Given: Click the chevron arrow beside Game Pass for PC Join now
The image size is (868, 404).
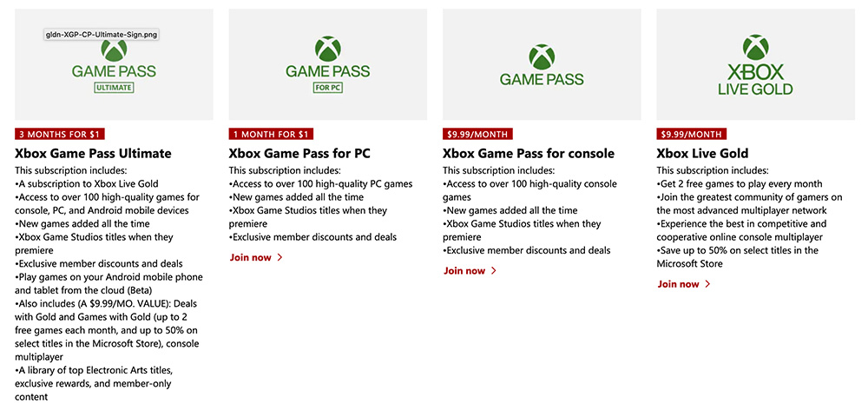Looking at the screenshot, I should click(x=279, y=257).
